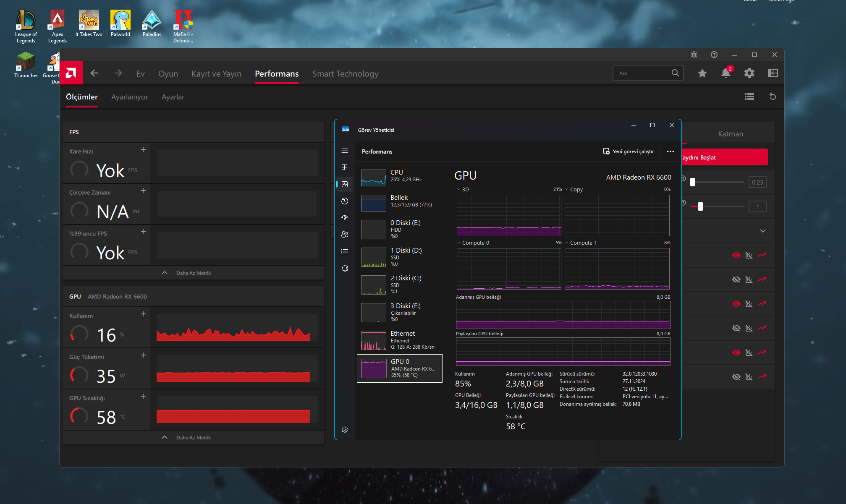Open Smart Technology tab
Viewport: 846px width, 504px height.
[x=346, y=74]
